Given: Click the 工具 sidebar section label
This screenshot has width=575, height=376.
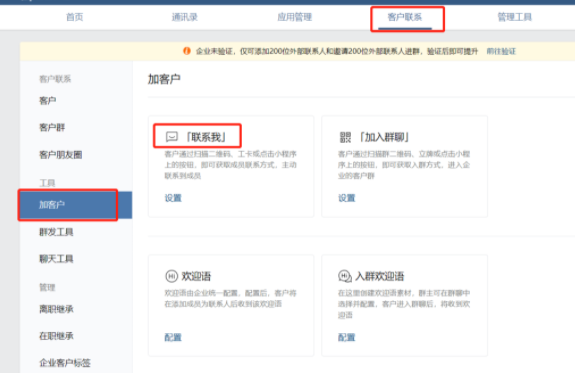Looking at the screenshot, I should tap(47, 183).
